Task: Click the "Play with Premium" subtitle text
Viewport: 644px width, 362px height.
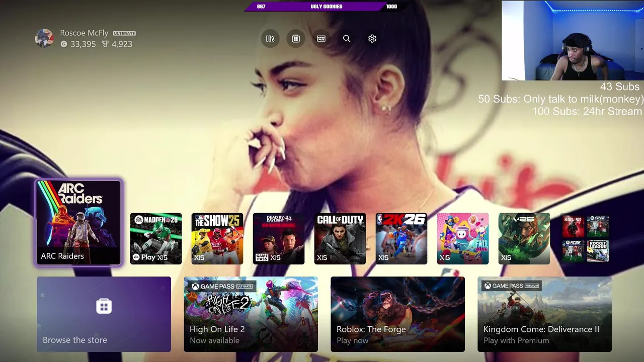Action: pos(516,340)
